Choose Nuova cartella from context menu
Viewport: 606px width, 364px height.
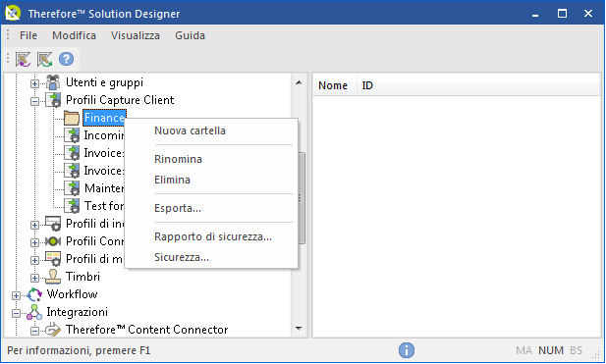pos(211,130)
